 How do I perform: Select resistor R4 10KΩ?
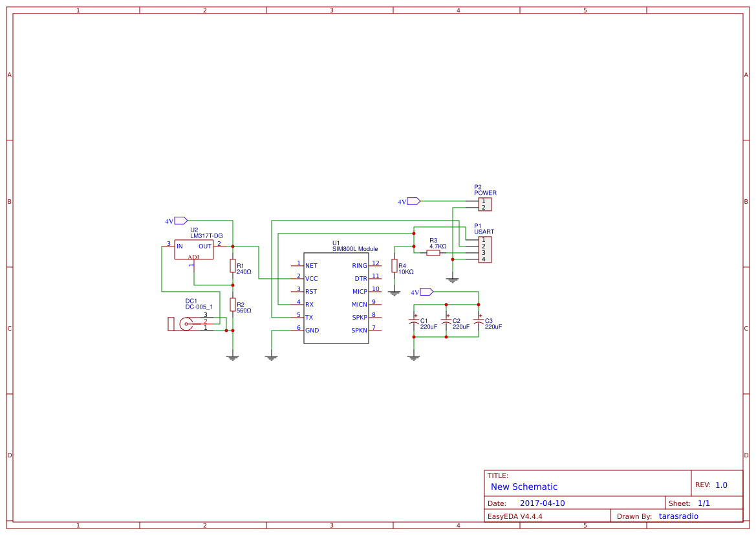pos(394,265)
